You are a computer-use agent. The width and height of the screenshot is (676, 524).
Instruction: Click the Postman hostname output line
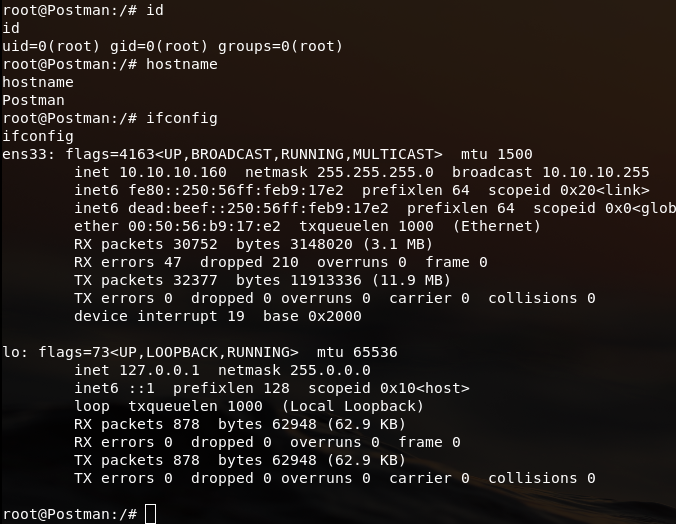(x=33, y=100)
